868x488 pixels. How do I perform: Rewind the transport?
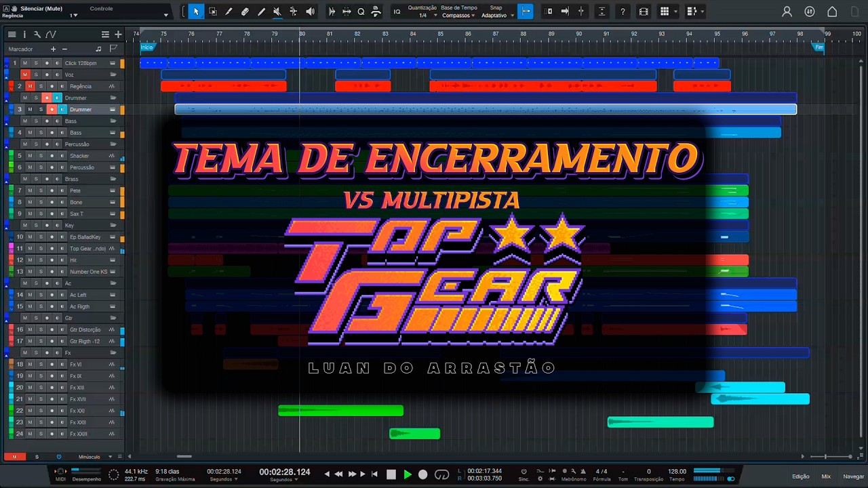click(x=339, y=474)
